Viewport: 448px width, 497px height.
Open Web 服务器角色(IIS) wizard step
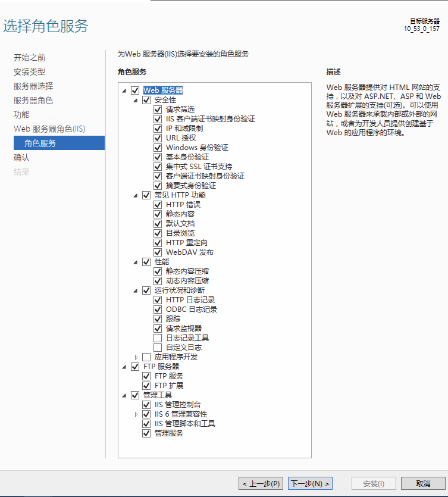(x=49, y=129)
